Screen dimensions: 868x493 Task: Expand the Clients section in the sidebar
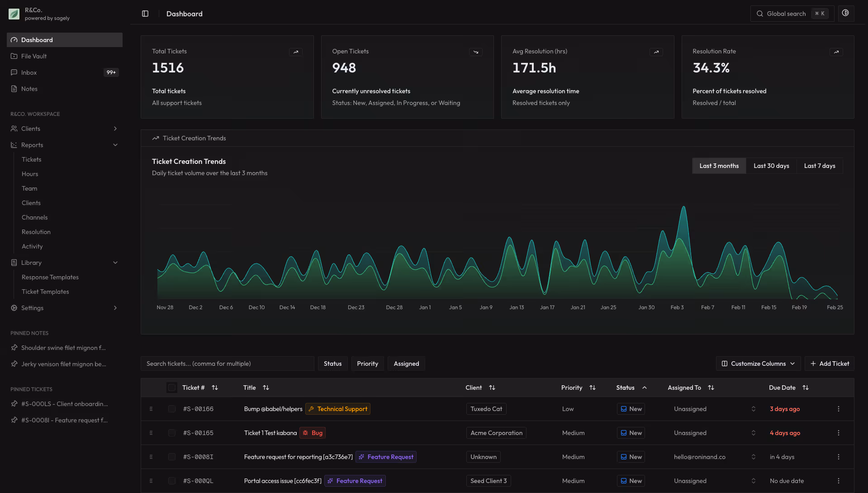coord(115,129)
